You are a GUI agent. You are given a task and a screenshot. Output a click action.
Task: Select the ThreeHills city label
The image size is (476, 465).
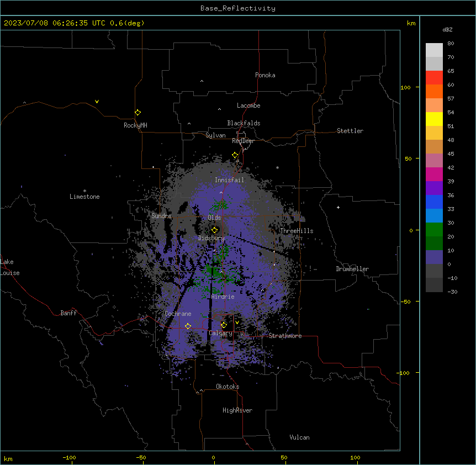point(297,231)
